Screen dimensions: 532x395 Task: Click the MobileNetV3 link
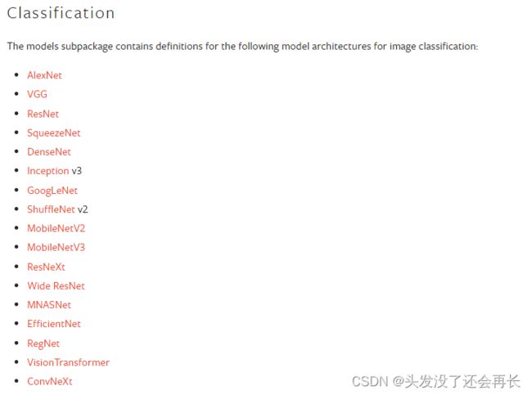56,247
